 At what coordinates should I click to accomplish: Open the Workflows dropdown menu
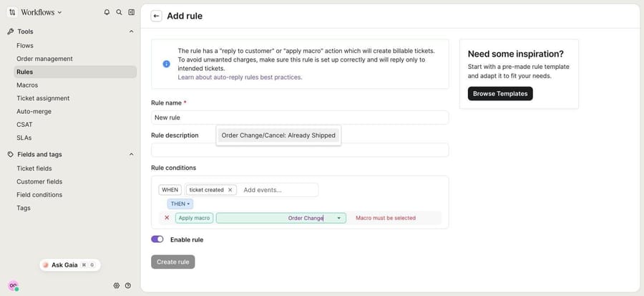click(41, 12)
